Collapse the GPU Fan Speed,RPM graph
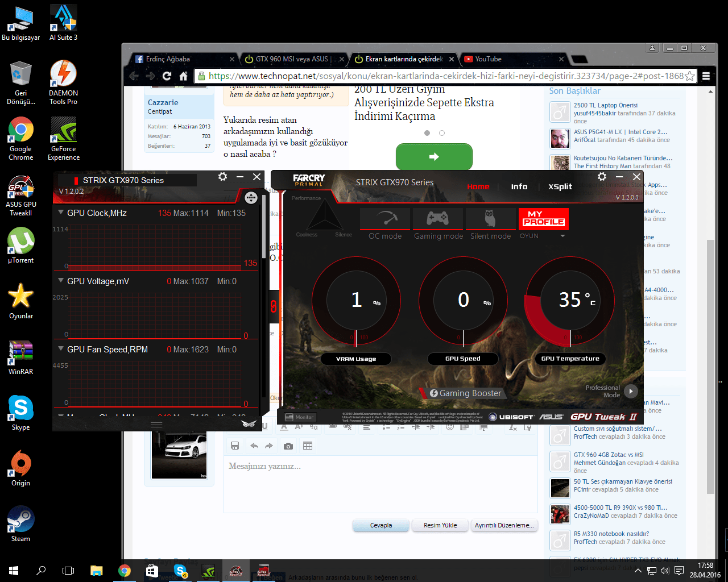The image size is (728, 582). (x=61, y=349)
